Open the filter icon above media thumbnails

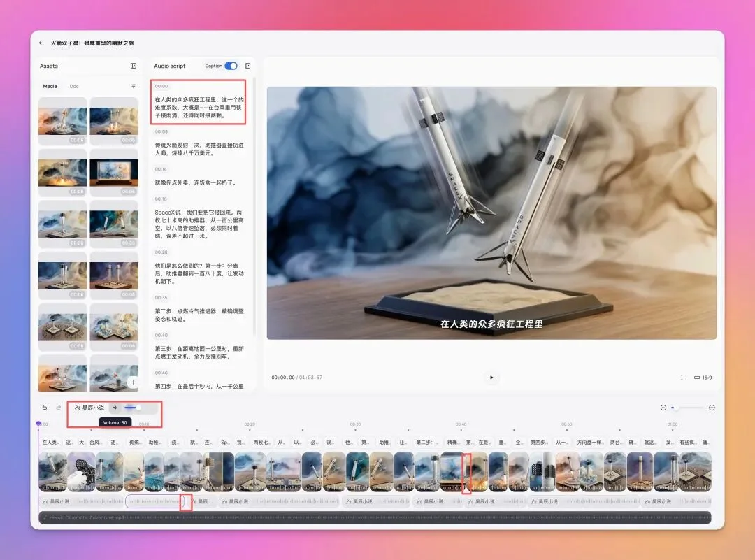[x=134, y=85]
